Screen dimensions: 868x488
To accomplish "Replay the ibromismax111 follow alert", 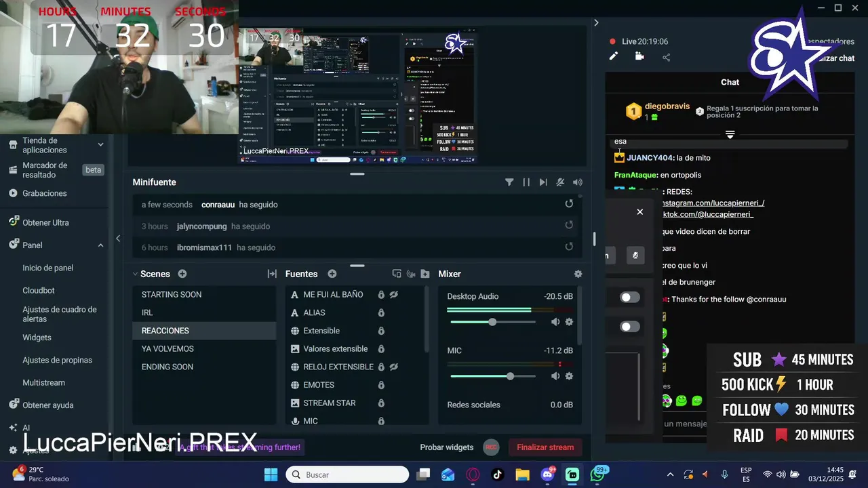I will point(569,247).
